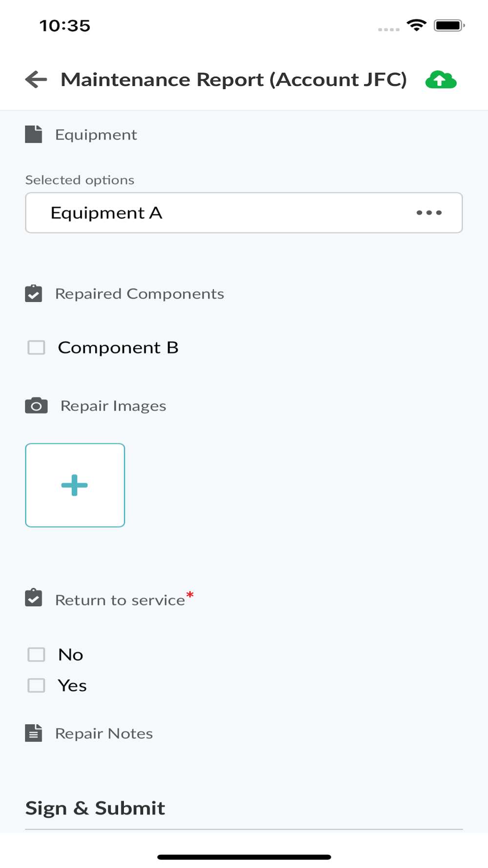The height and width of the screenshot is (868, 488).
Task: Tap the Repair Notes document icon
Action: (x=34, y=733)
